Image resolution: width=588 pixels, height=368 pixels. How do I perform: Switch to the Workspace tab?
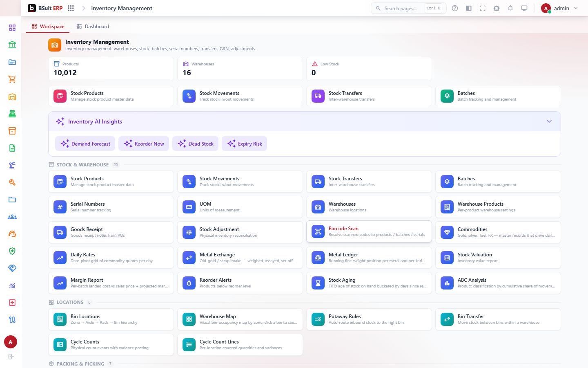click(48, 27)
